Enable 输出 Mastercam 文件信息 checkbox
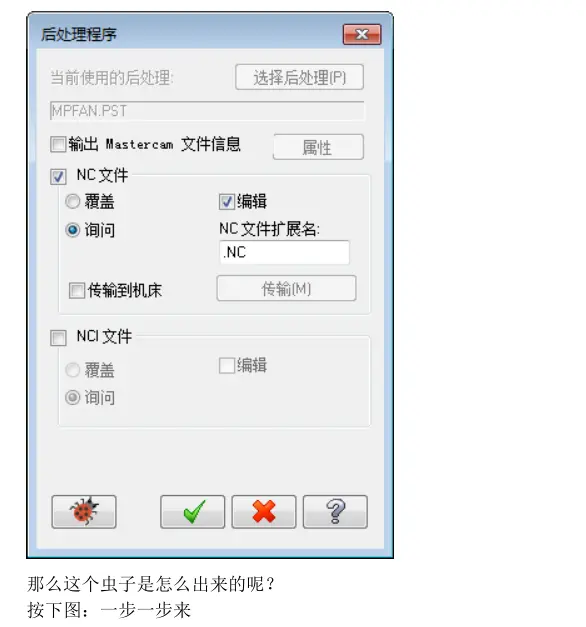 (58, 144)
